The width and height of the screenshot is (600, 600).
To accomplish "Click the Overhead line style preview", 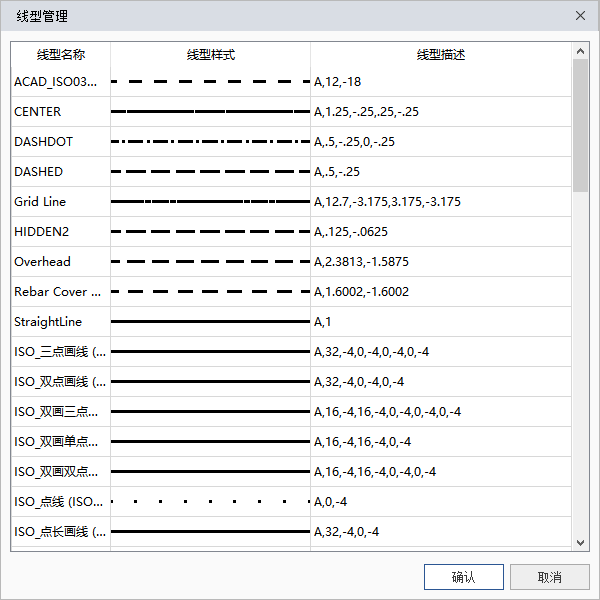I will click(210, 262).
